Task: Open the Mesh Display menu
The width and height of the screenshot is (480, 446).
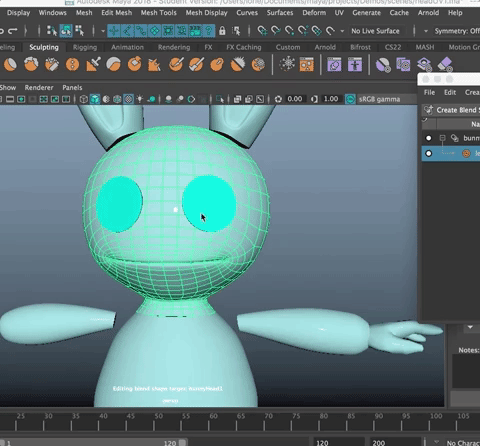Action: click(206, 13)
